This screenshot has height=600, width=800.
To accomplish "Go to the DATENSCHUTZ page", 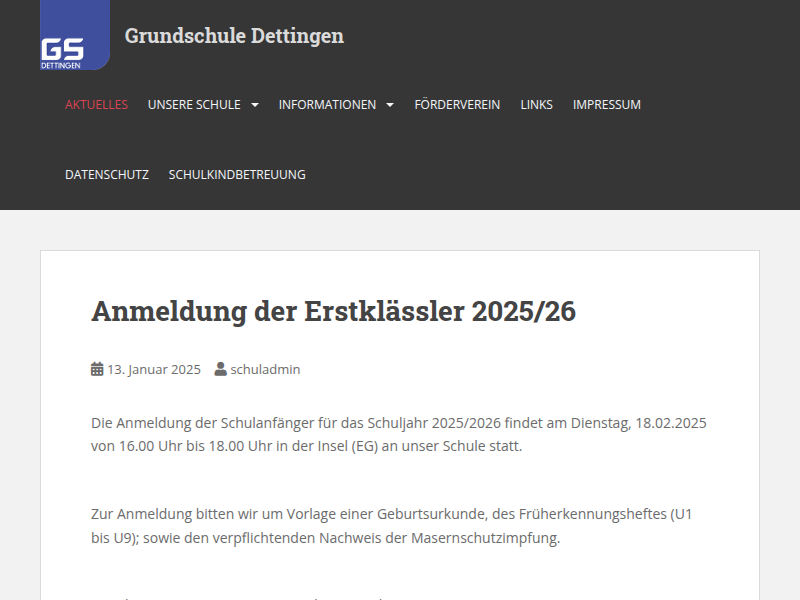I will coord(106,174).
